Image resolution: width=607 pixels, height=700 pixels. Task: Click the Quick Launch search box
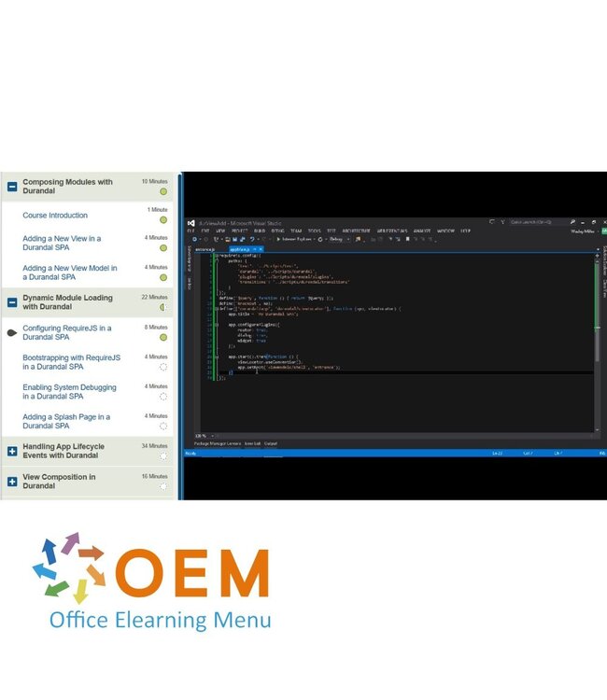coord(542,222)
